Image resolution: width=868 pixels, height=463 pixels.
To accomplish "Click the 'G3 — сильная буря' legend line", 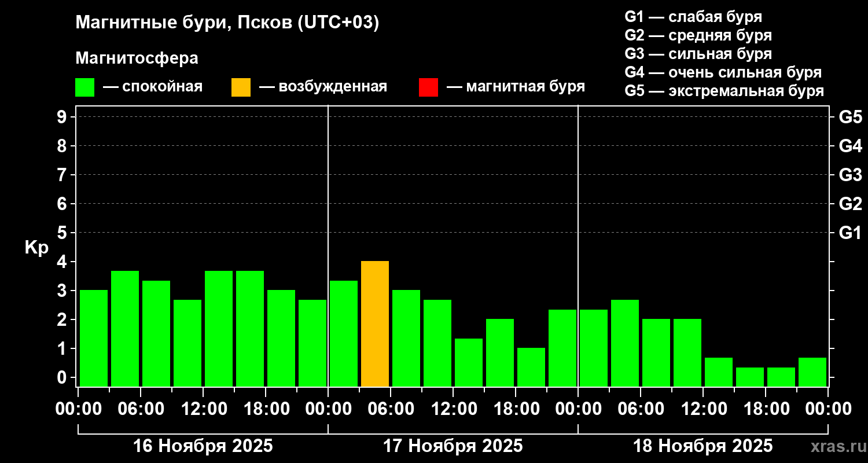I will (698, 54).
